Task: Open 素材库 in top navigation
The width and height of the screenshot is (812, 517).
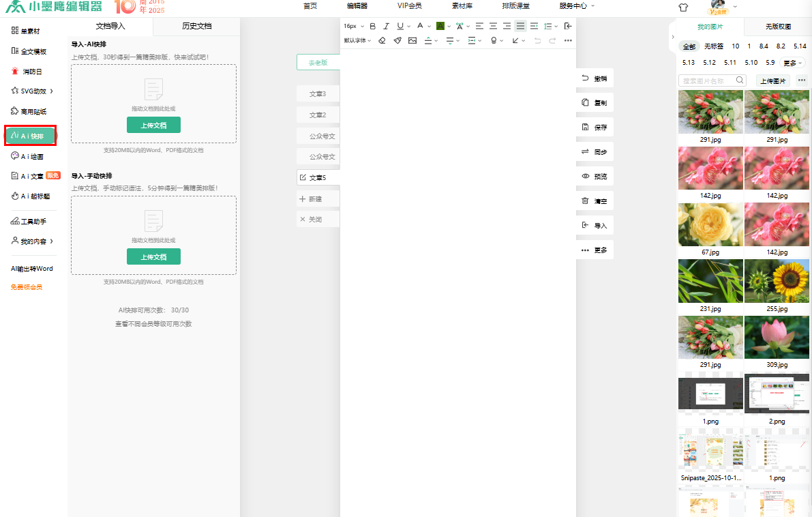Action: coord(462,5)
